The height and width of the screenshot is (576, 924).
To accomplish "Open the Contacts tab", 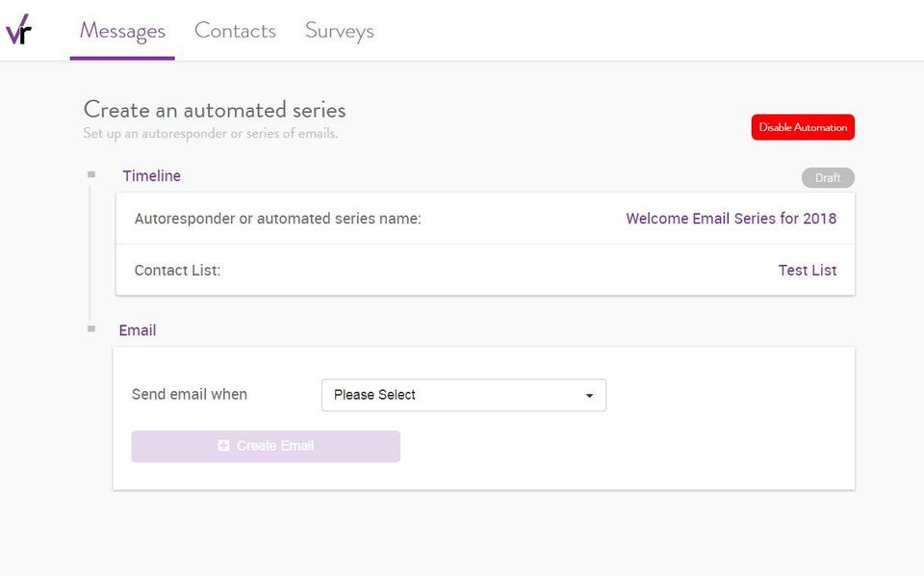I will pyautogui.click(x=235, y=31).
